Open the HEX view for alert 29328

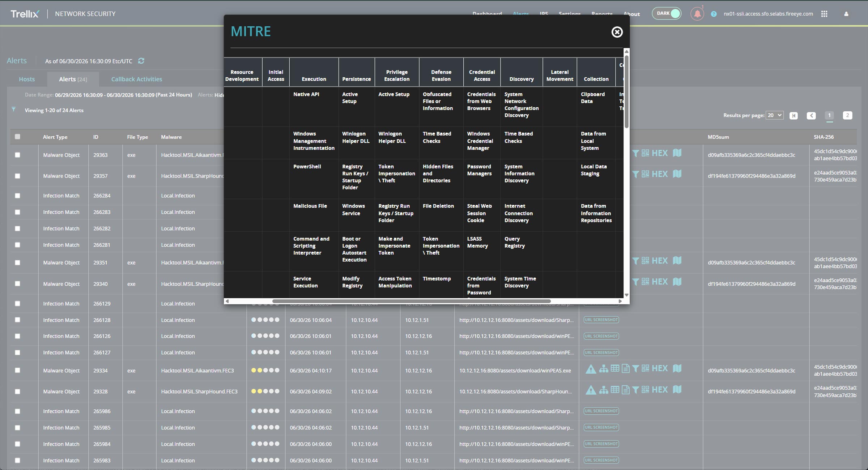(x=660, y=390)
